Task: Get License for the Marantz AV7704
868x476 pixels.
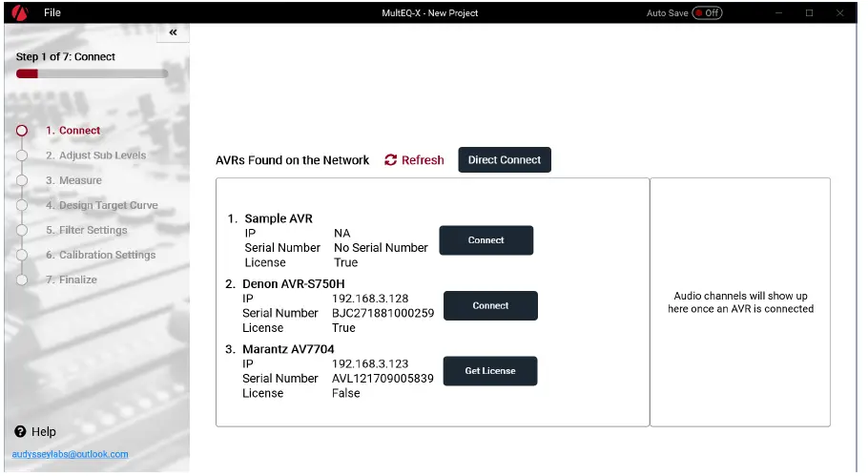Action: pyautogui.click(x=490, y=371)
